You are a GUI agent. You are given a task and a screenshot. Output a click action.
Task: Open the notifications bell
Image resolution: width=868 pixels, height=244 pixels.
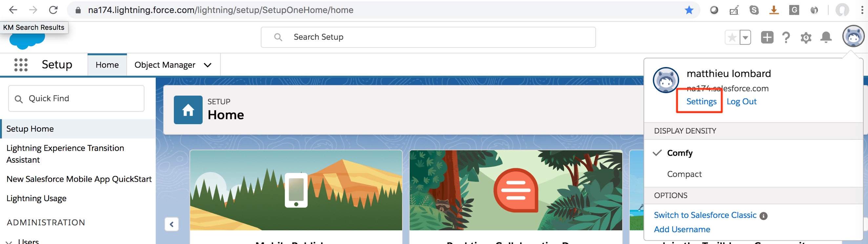[826, 37]
